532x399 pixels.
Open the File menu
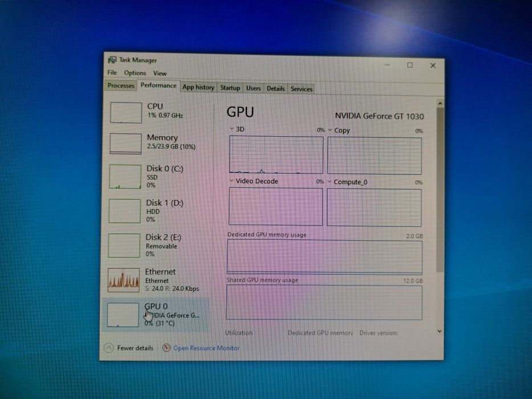point(112,72)
